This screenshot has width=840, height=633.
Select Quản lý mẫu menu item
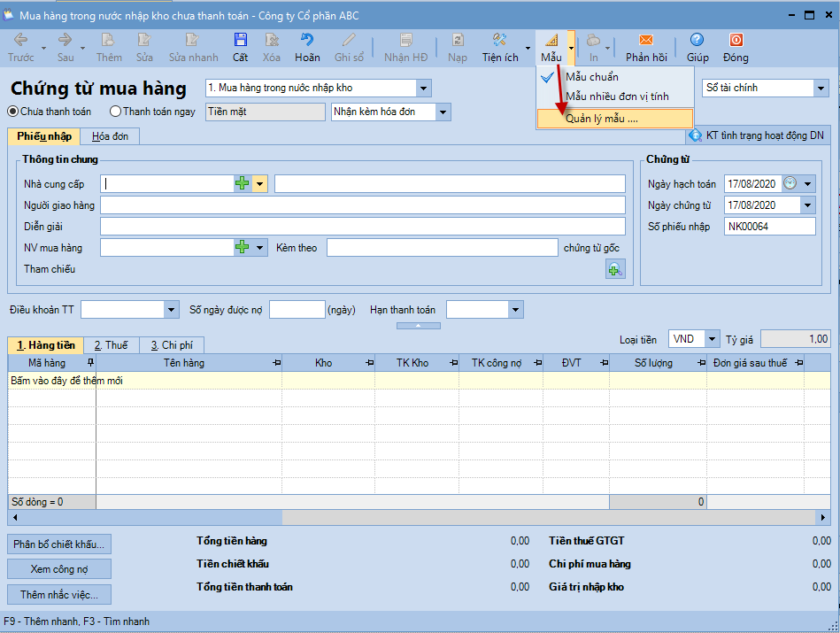click(602, 119)
